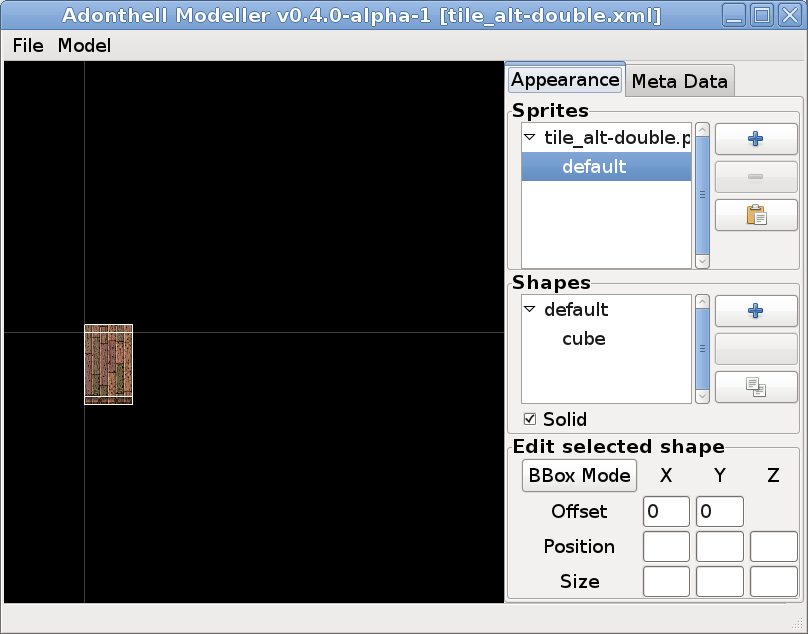Select the default row in Shapes list
Image resolution: width=808 pixels, height=634 pixels.
click(x=606, y=310)
